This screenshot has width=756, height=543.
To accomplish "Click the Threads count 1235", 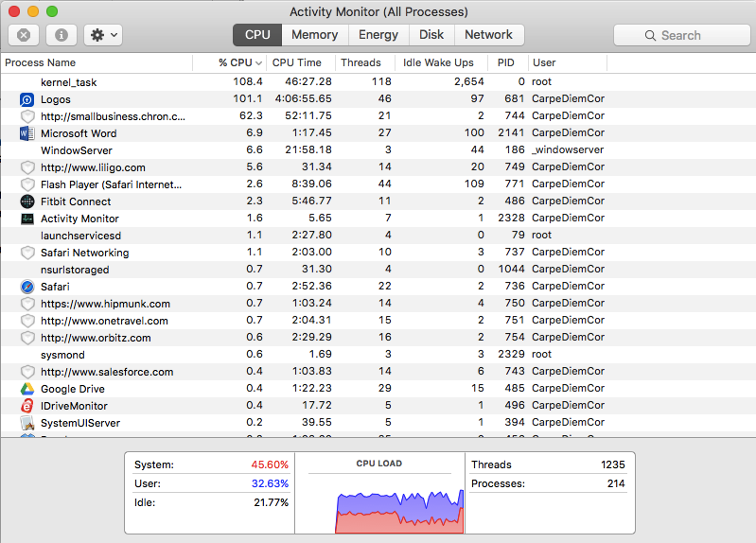I will point(613,464).
